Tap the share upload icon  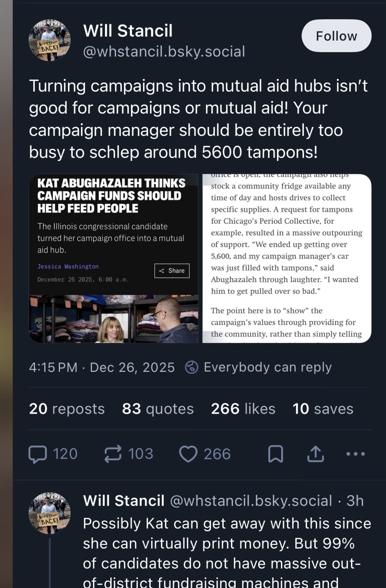click(315, 454)
